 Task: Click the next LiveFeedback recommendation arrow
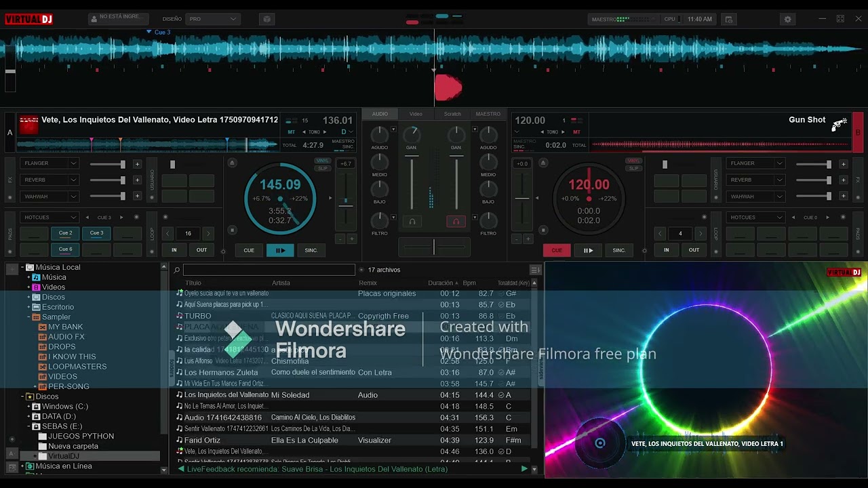pos(524,469)
